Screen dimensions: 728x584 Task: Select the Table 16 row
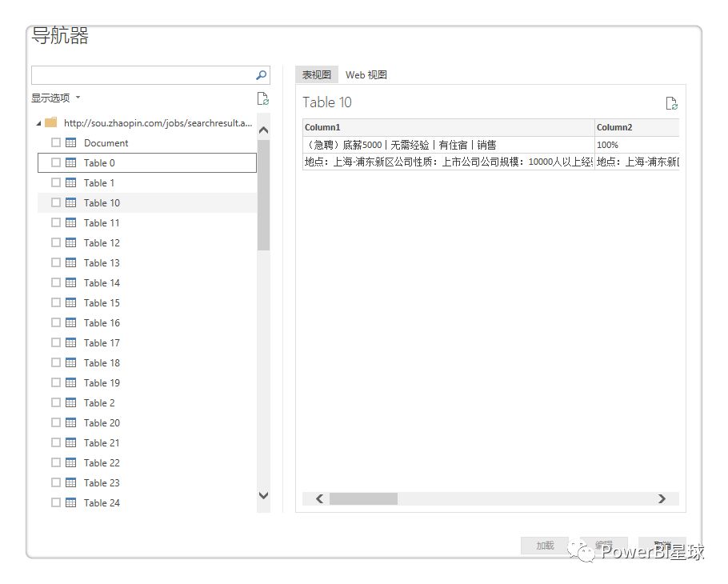tap(146, 322)
